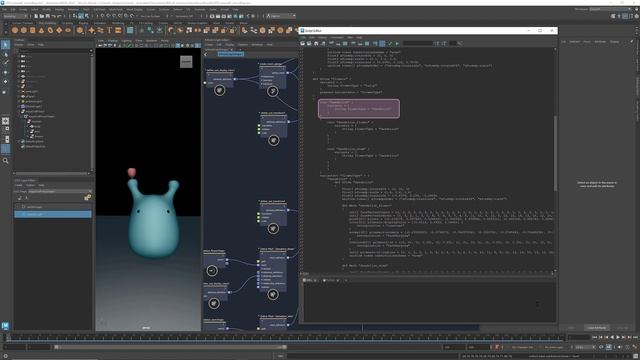Open the History menu in Script Editor

coord(322,37)
